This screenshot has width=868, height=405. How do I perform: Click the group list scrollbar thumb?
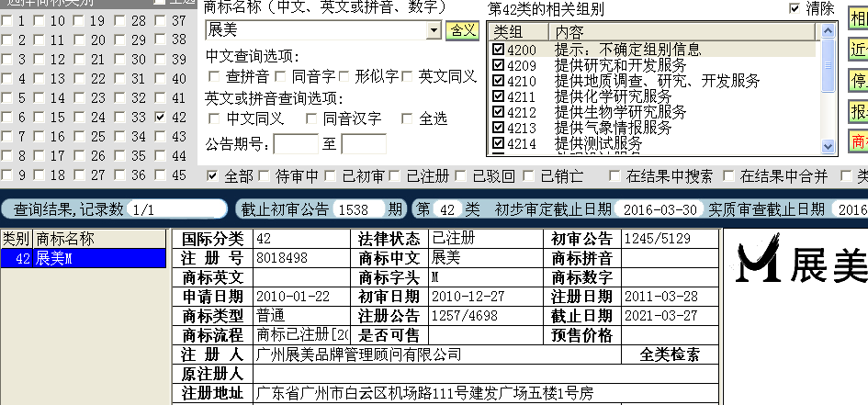[x=829, y=64]
